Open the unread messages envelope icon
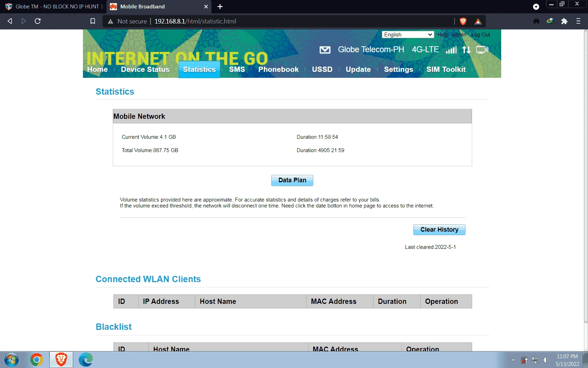The height and width of the screenshot is (368, 588). point(325,50)
